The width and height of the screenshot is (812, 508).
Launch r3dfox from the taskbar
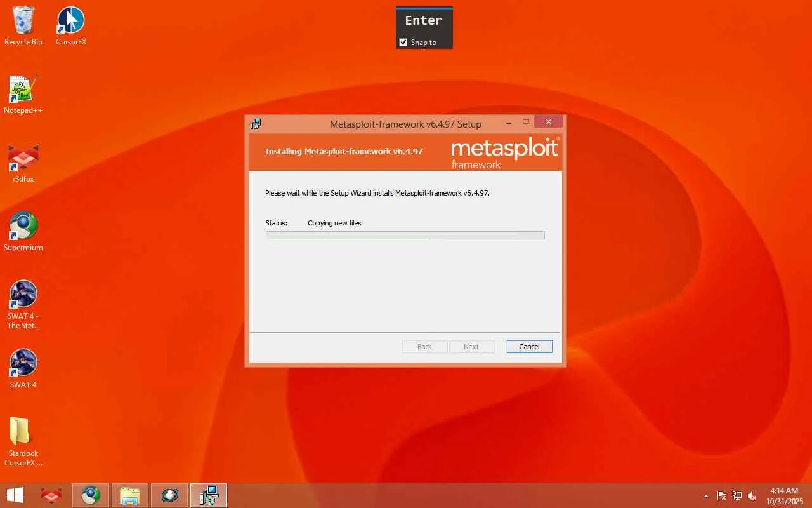click(51, 495)
